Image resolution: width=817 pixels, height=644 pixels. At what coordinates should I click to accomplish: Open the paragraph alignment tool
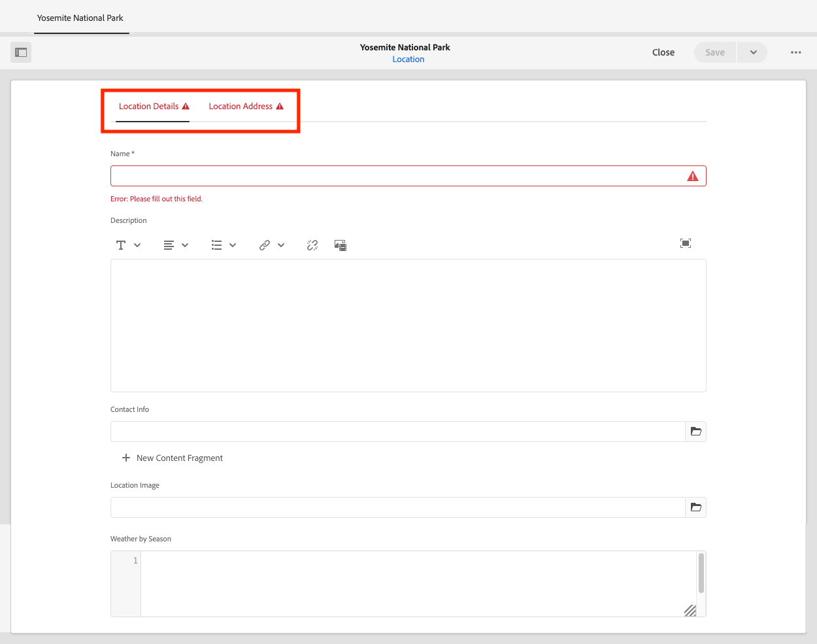(x=169, y=245)
